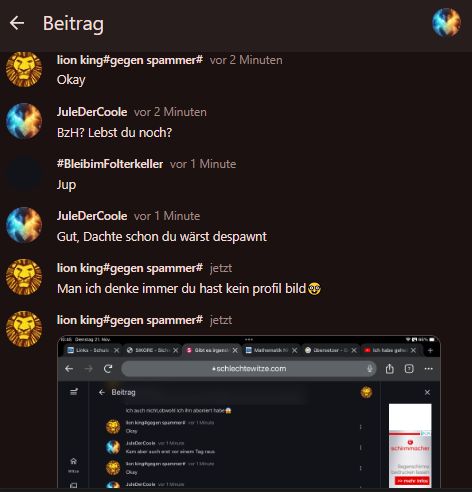Select the username 'lion king#gegen spammer#' above the screenshot
The image size is (472, 492).
point(130,320)
